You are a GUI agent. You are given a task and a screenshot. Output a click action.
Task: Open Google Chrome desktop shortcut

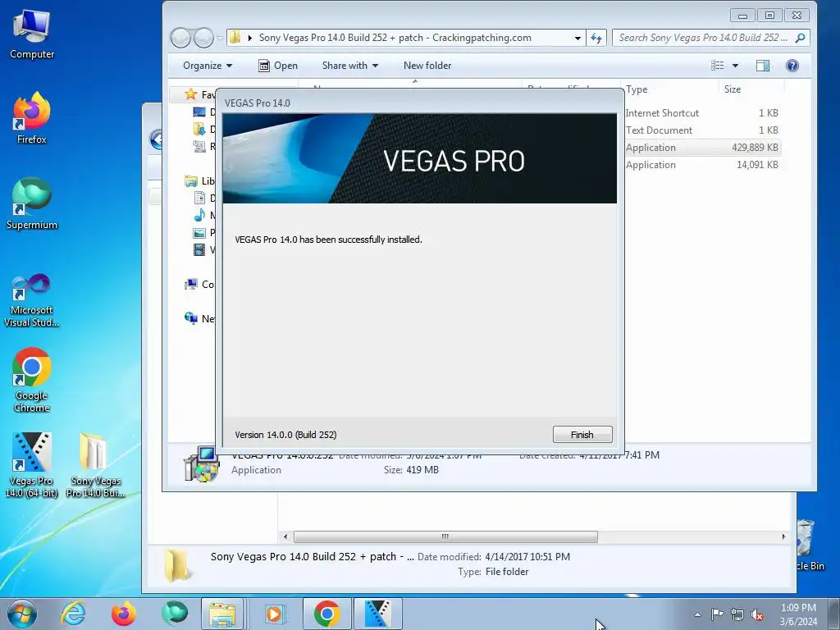click(32, 381)
